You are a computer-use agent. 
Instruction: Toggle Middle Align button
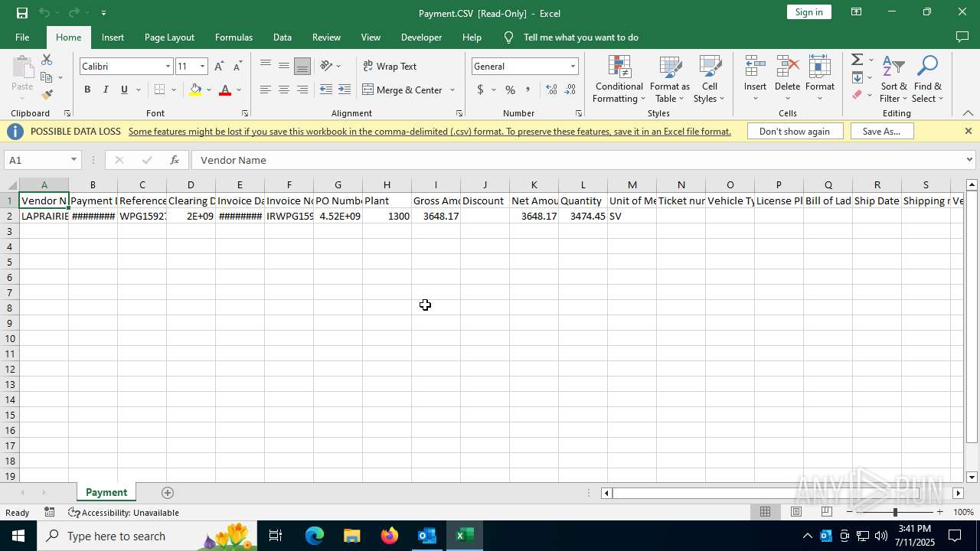[x=284, y=66]
